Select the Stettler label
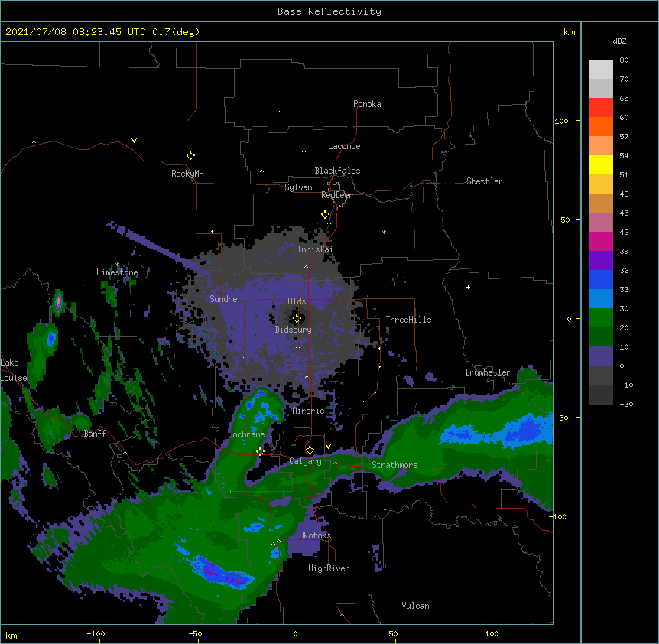This screenshot has height=644, width=659. coord(485,181)
